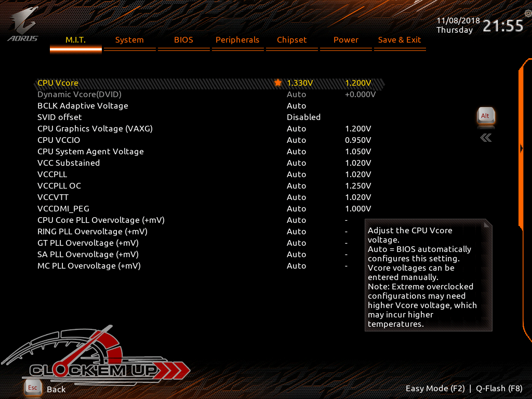The height and width of the screenshot is (399, 532).
Task: Switch to the Save & Exit tab
Action: pyautogui.click(x=400, y=40)
